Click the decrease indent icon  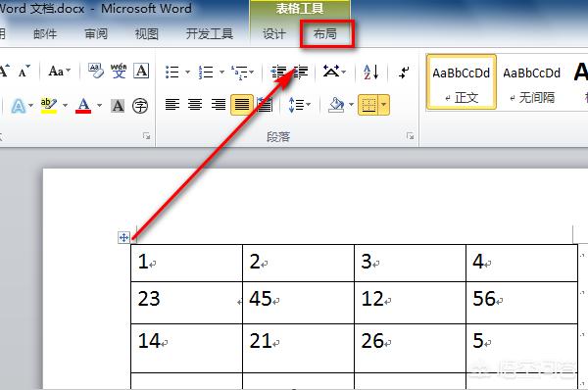click(278, 72)
